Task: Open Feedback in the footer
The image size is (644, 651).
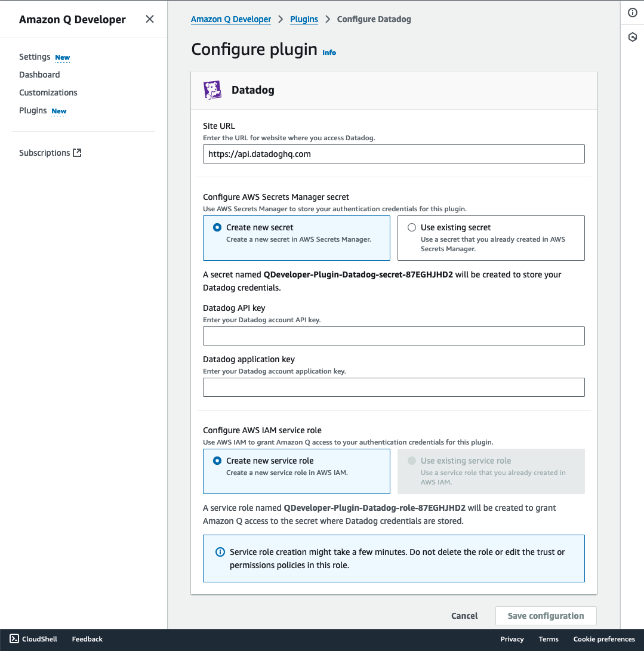Action: [x=87, y=639]
